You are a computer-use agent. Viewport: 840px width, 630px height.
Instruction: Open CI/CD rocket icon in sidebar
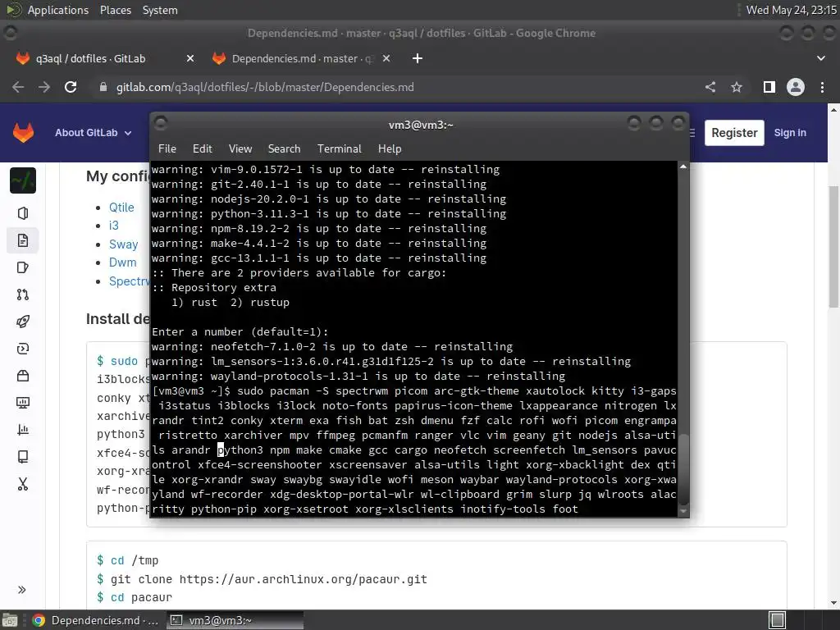[22, 322]
